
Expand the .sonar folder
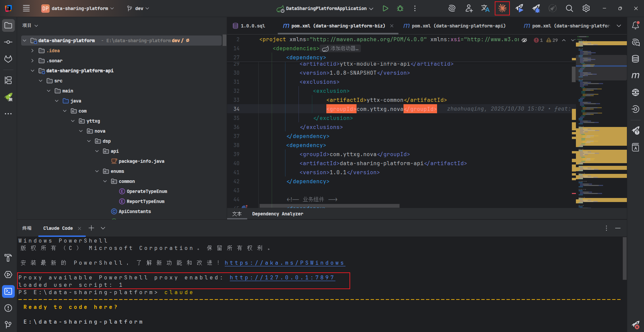point(33,61)
